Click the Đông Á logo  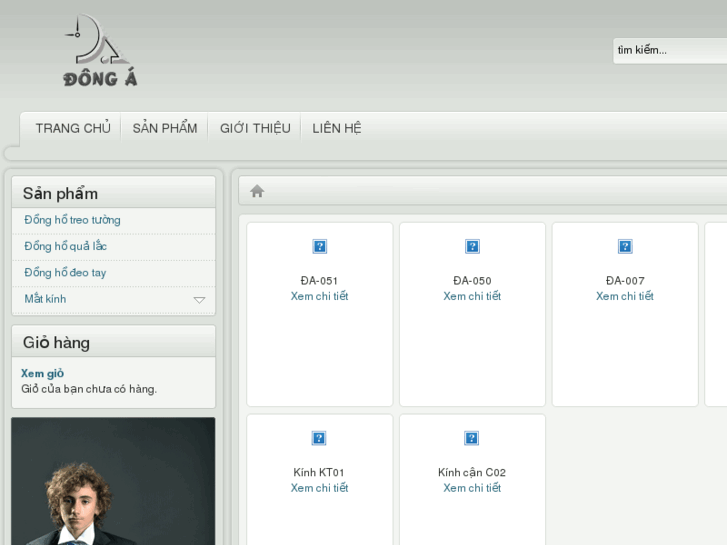(100, 50)
